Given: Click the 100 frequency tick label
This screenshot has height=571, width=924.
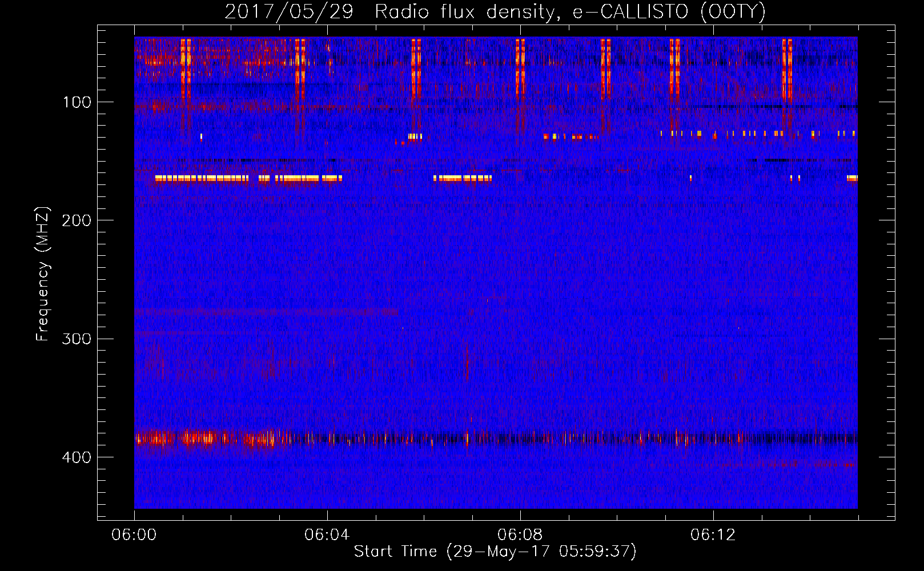Looking at the screenshot, I should tap(77, 102).
